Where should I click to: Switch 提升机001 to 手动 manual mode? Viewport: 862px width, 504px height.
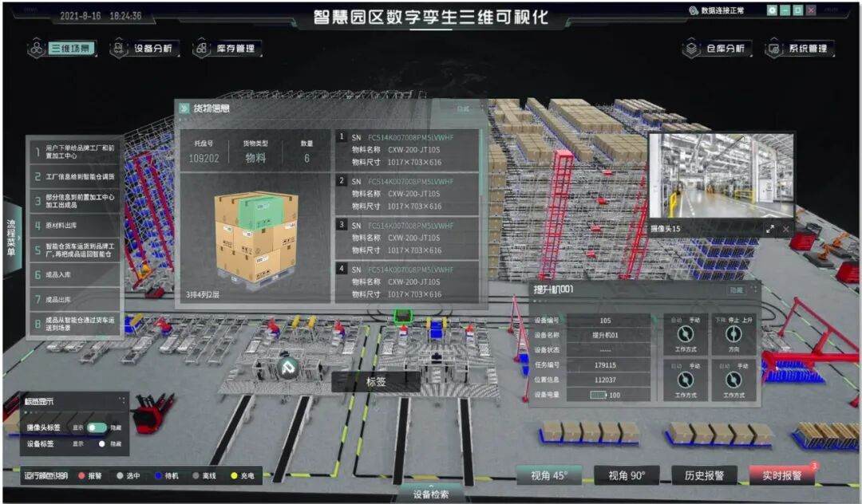point(694,319)
